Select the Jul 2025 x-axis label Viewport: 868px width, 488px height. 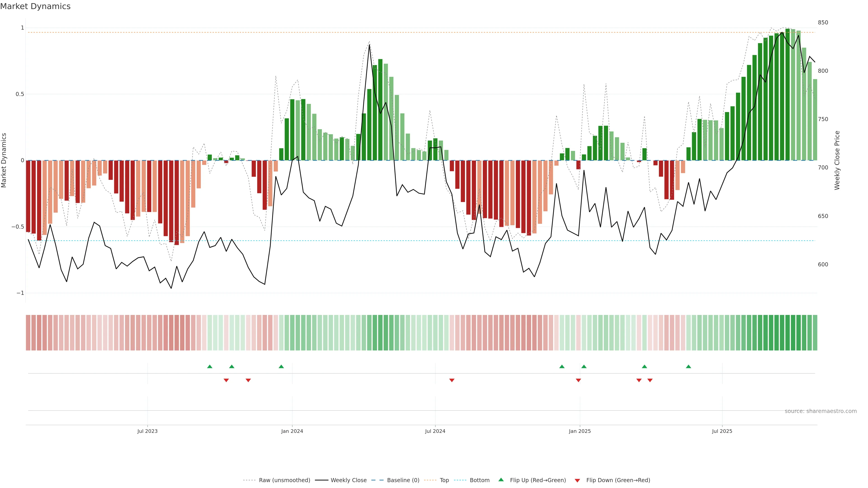722,431
